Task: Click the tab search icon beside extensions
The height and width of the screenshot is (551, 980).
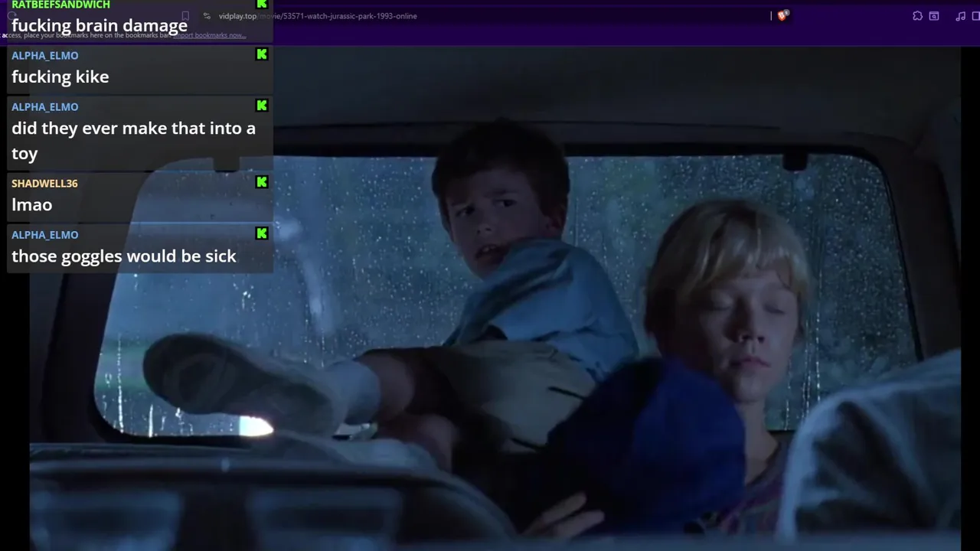Action: pyautogui.click(x=934, y=16)
